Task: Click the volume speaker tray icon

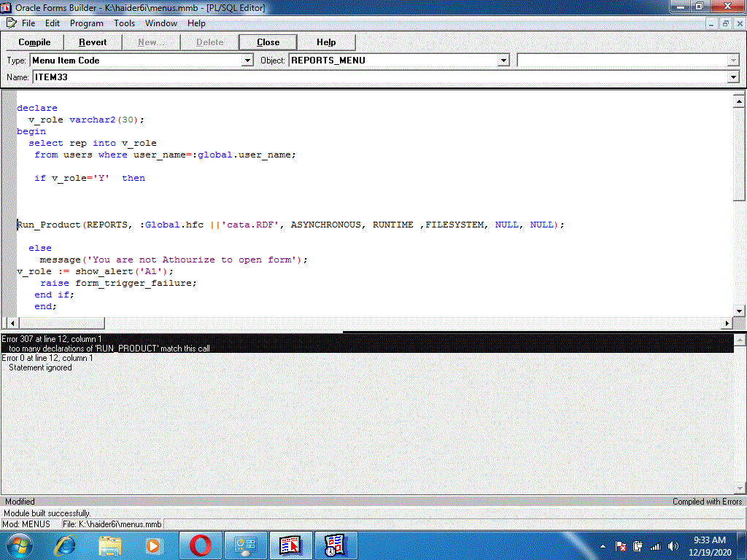Action: (x=673, y=546)
